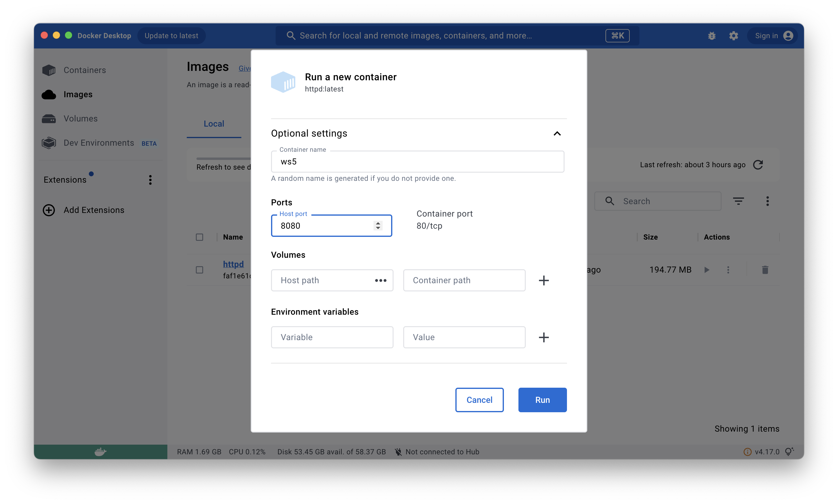Add a volume with the plus icon

tap(544, 280)
